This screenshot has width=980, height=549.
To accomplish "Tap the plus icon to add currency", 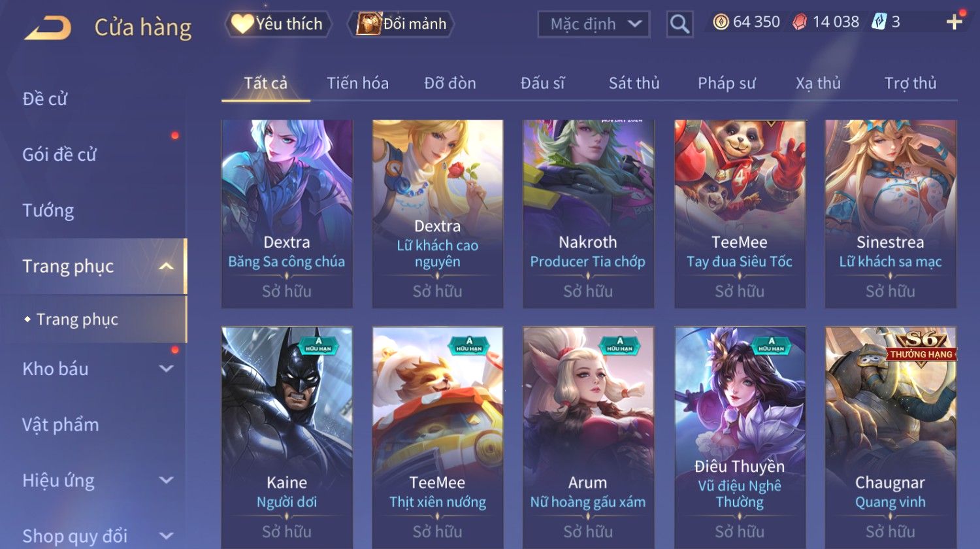I will click(954, 22).
